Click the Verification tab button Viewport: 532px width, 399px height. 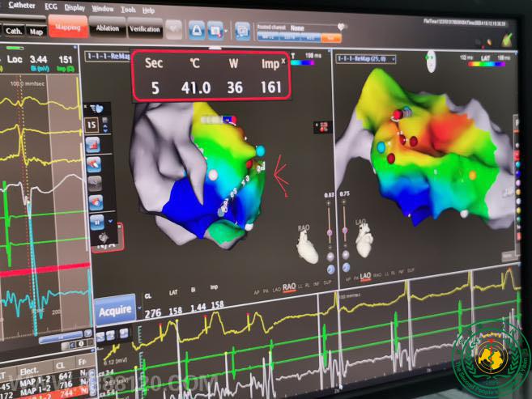(145, 29)
